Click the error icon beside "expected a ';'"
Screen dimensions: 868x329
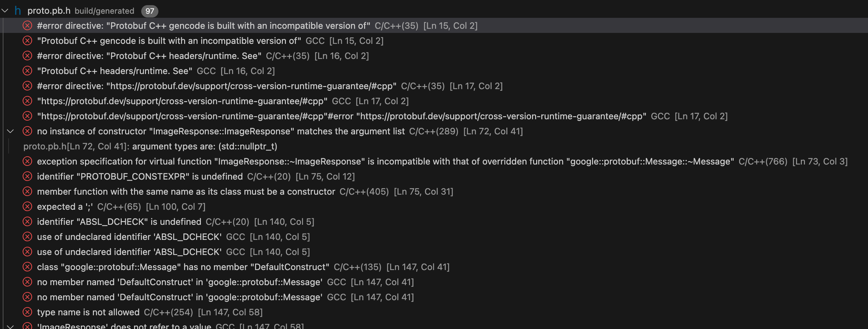point(27,206)
